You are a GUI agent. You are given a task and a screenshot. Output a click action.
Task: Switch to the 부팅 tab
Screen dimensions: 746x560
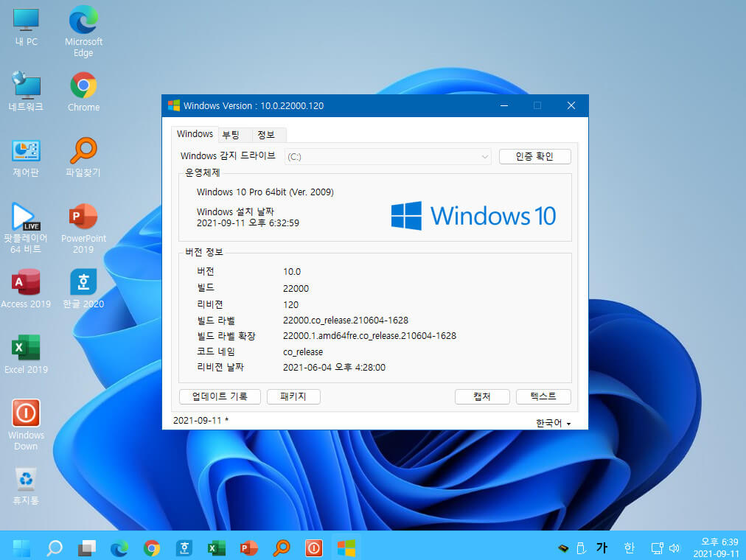pyautogui.click(x=231, y=135)
